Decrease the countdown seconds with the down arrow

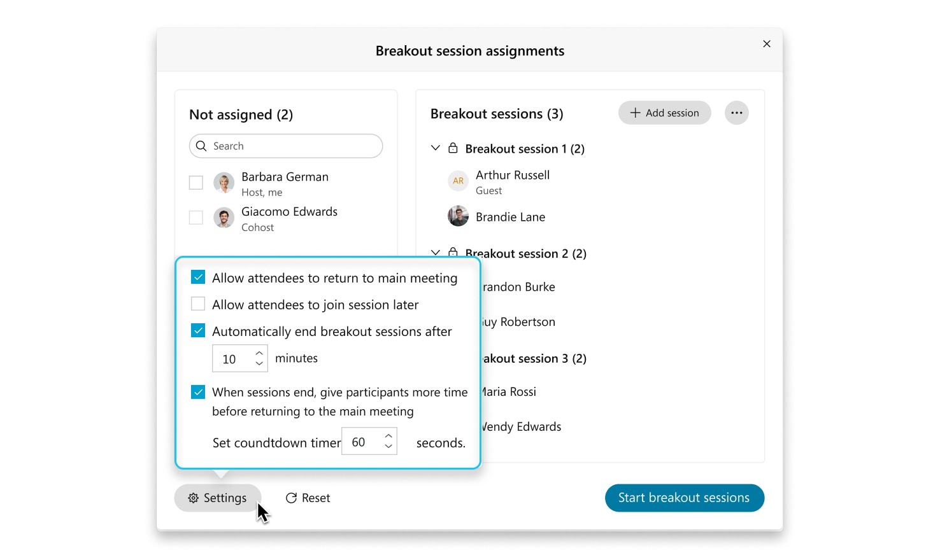(x=388, y=446)
